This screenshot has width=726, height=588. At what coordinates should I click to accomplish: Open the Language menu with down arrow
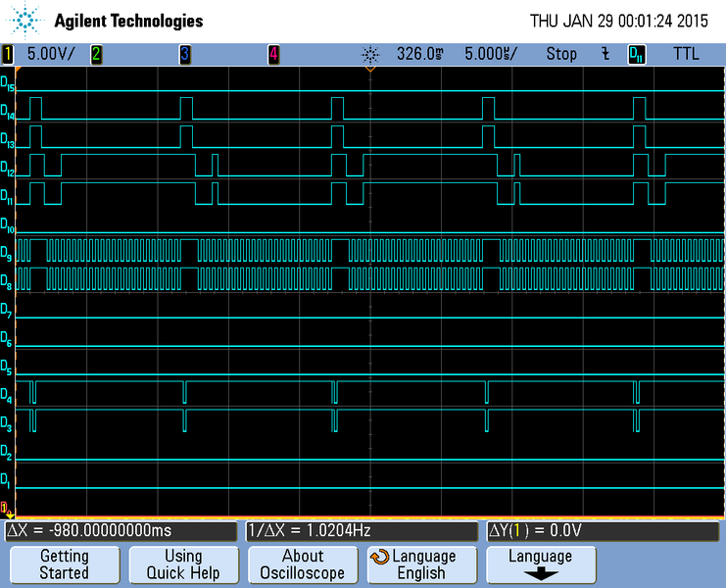click(540, 564)
